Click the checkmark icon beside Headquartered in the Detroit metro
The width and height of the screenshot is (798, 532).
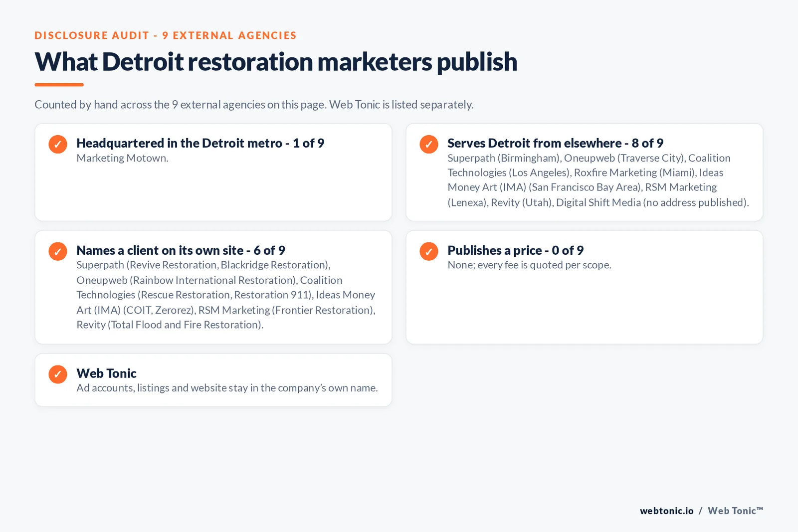[x=58, y=144]
